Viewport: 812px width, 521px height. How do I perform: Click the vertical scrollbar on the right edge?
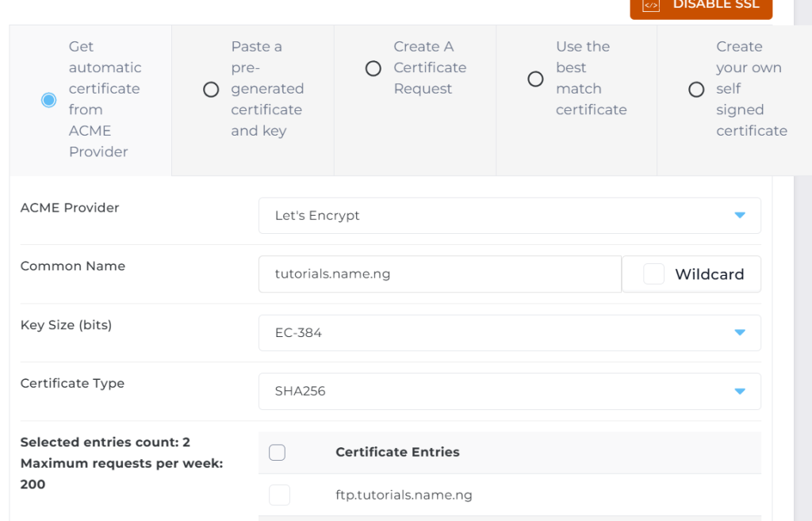point(802,262)
